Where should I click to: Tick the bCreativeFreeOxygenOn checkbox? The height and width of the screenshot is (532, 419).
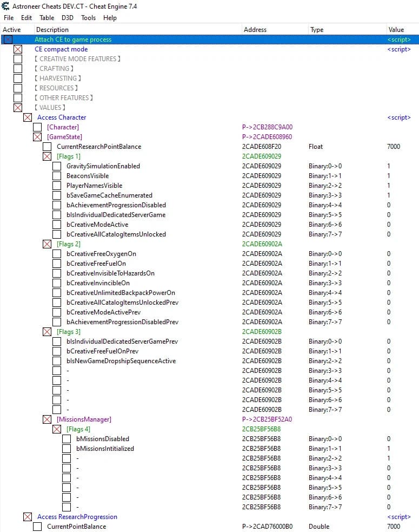point(57,253)
